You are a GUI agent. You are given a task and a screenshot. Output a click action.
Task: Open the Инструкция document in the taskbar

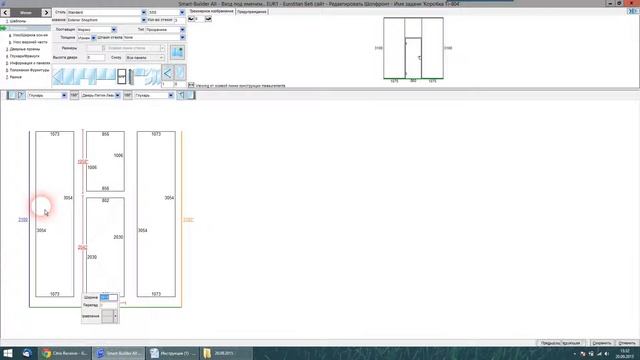[173, 353]
